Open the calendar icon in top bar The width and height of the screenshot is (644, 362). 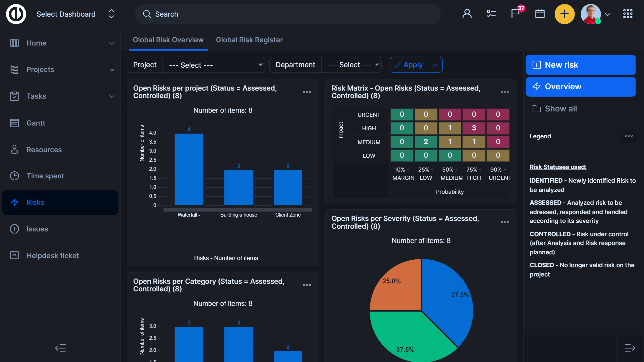pyautogui.click(x=540, y=14)
